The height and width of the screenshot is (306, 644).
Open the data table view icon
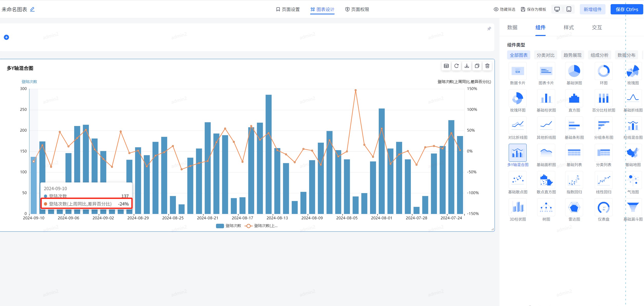(x=446, y=66)
